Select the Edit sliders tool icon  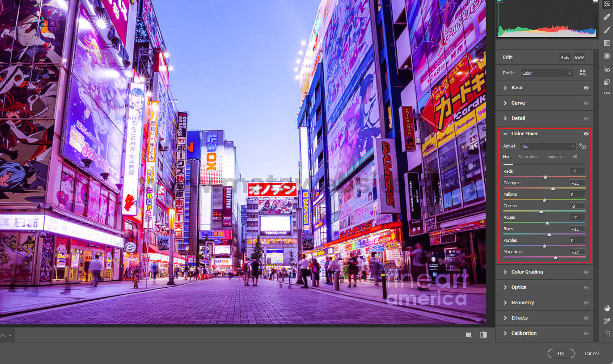(606, 4)
